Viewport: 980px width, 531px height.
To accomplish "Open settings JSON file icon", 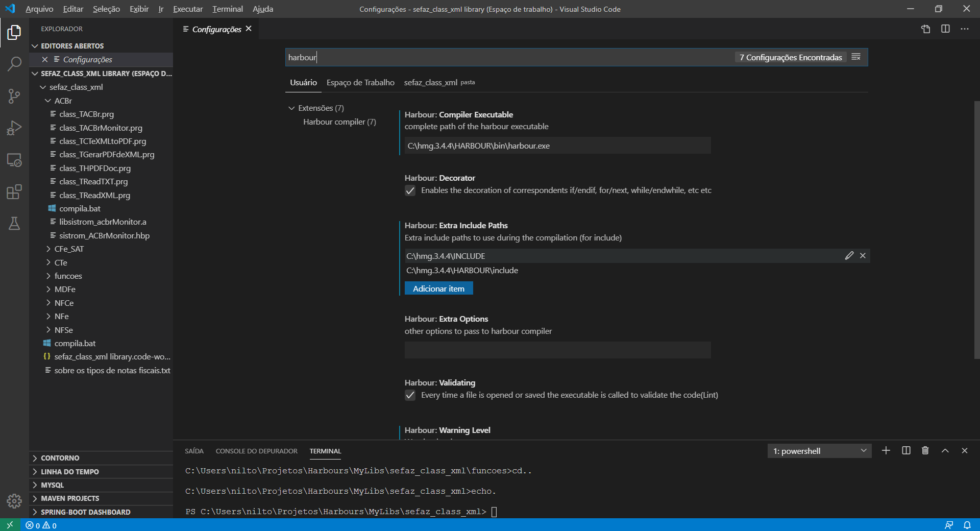I will click(x=925, y=29).
